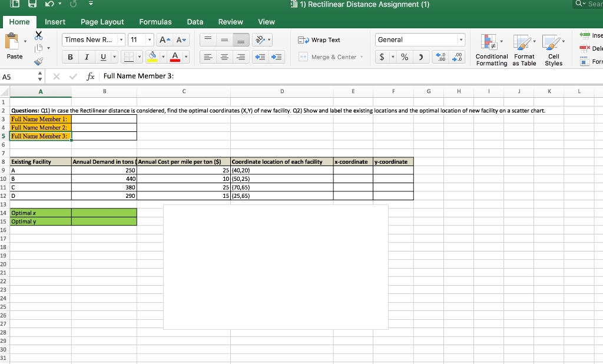Open the Times New Roman font dropdown
The height and width of the screenshot is (364, 603).
coord(121,39)
